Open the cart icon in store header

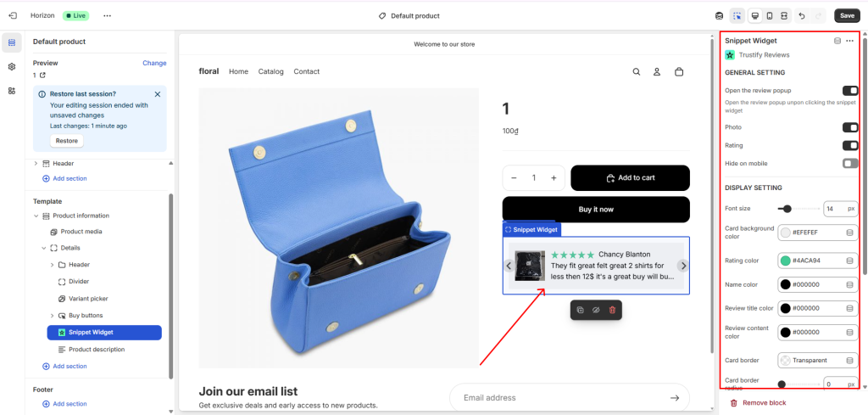[x=678, y=72]
